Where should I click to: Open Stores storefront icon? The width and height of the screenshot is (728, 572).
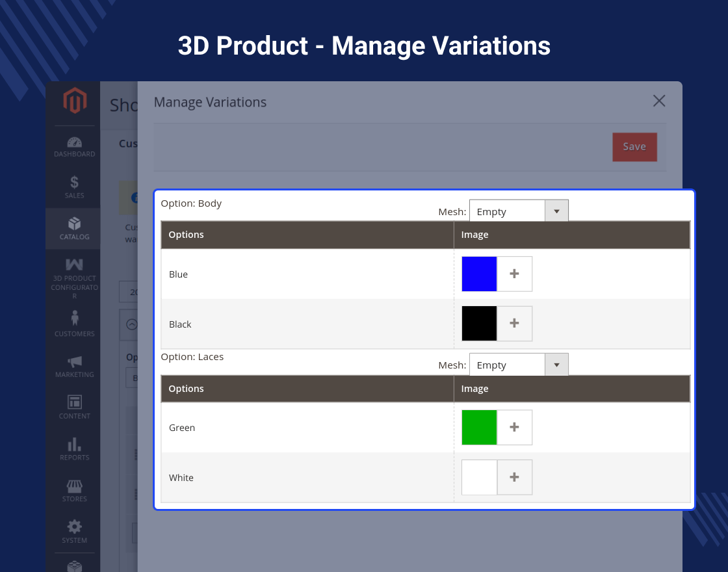[x=74, y=486]
